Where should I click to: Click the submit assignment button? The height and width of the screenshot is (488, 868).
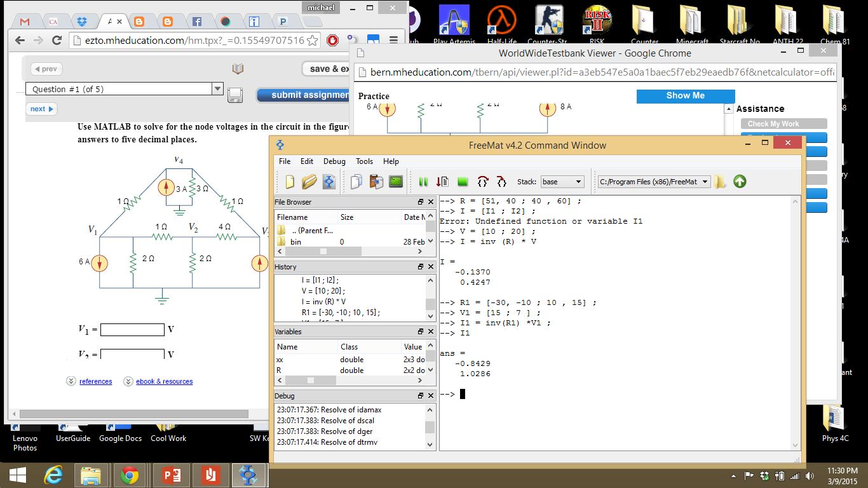[x=304, y=95]
